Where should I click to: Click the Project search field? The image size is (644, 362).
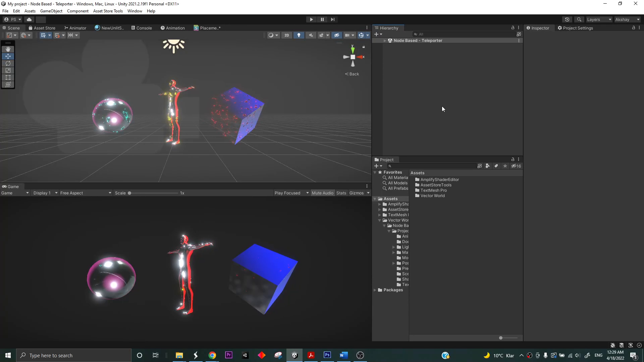(x=432, y=166)
